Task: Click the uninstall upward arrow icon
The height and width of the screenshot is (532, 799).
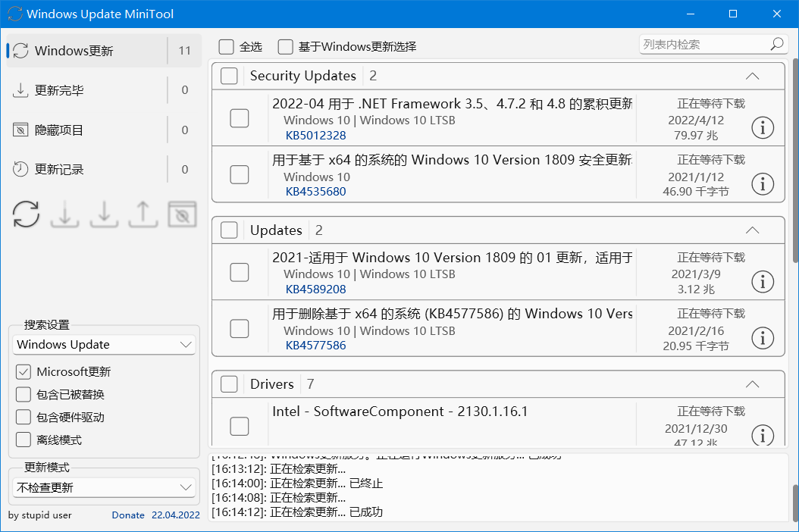Action: (x=143, y=214)
